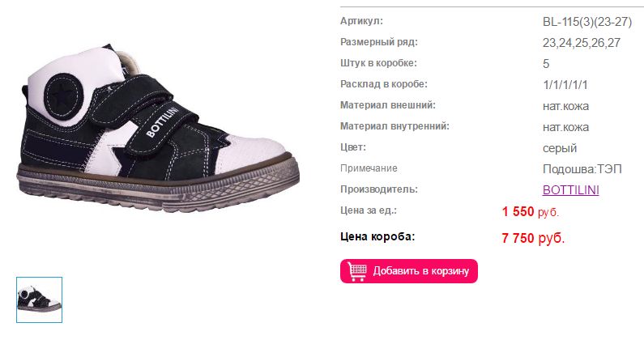Click the color value серый
The height and width of the screenshot is (344, 644).
(x=560, y=148)
